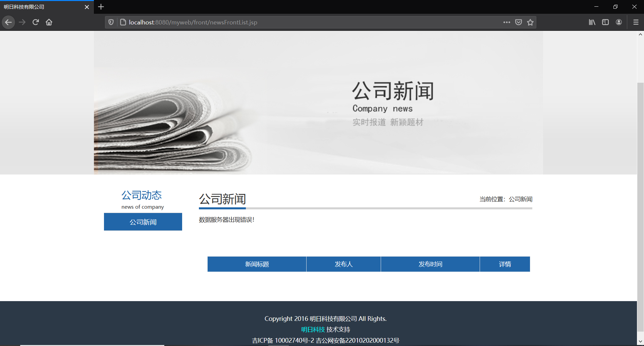This screenshot has width=644, height=346.
Task: Open the browser home page
Action: pos(49,22)
